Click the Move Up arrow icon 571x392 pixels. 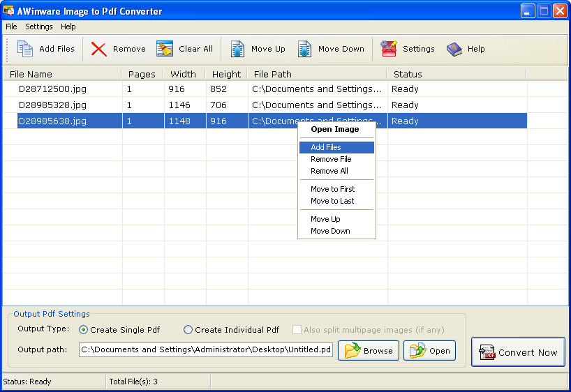237,49
